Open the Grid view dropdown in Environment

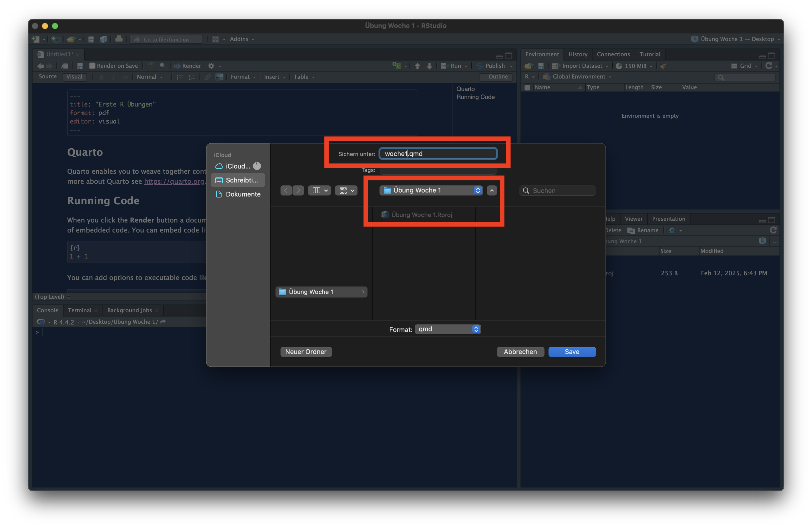pos(744,66)
